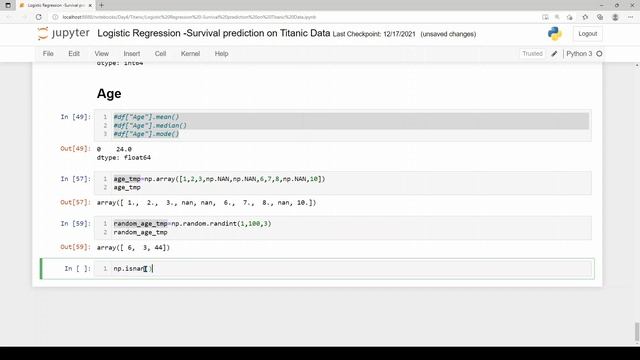640x360 pixels.
Task: Click the Python 3 kernel name
Action: 579,54
